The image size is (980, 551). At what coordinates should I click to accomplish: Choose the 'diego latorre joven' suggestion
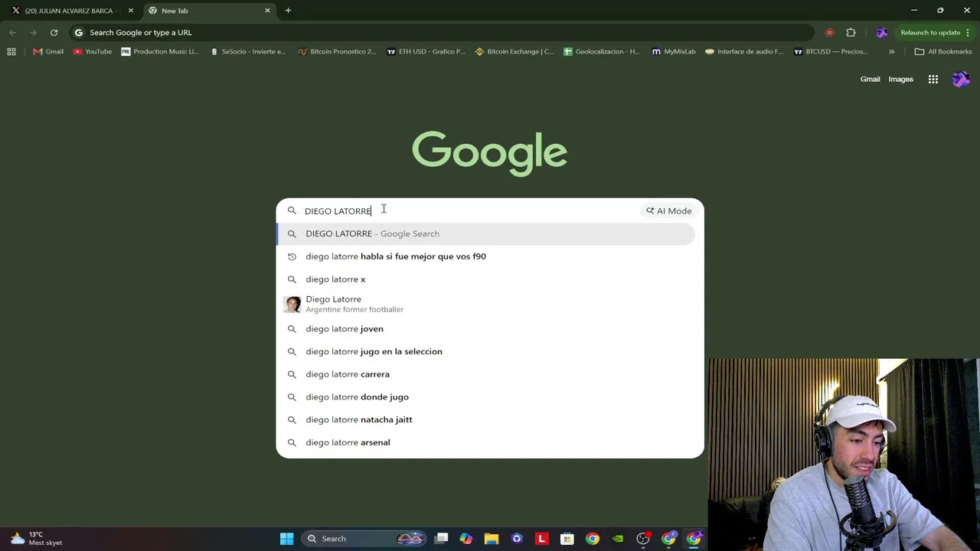(x=486, y=329)
